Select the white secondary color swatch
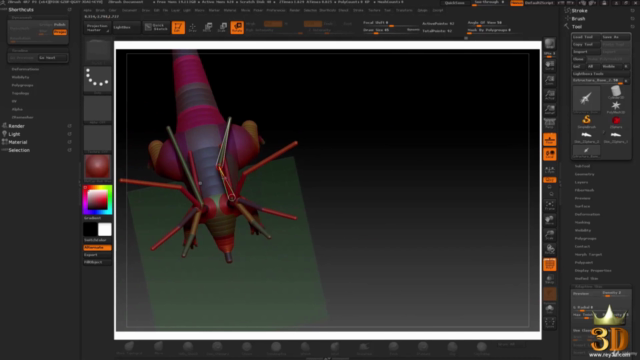The height and width of the screenshot is (360, 640). click(104, 229)
